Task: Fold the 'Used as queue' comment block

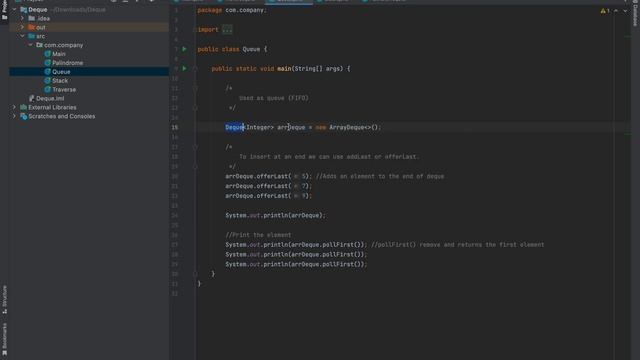Action: (x=195, y=88)
